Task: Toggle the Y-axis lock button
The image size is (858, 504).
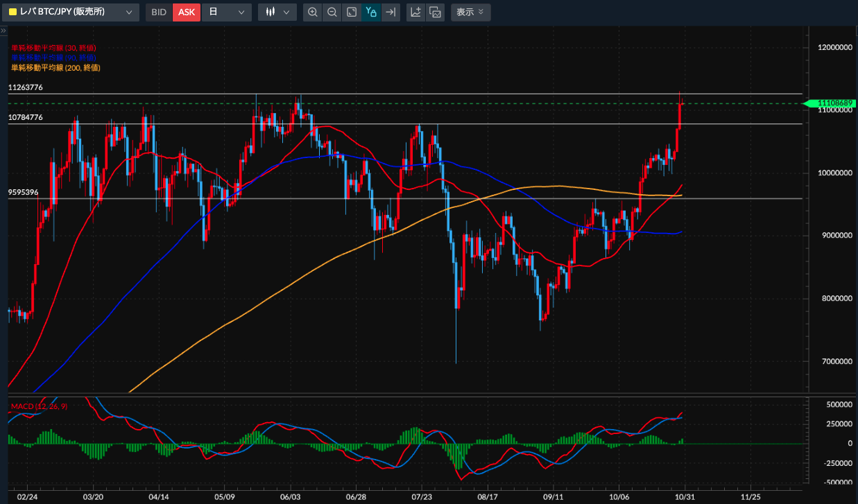Action: 371,12
